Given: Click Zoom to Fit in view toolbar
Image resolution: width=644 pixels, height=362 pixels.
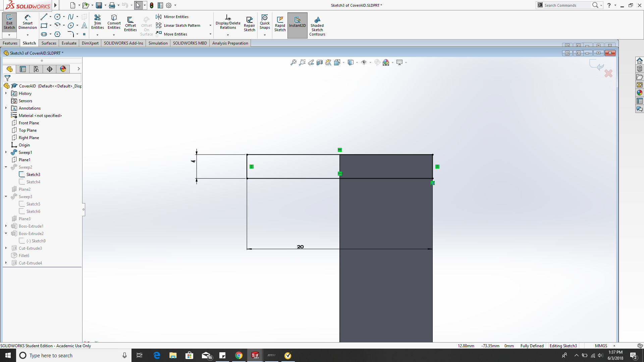Looking at the screenshot, I should pos(293,62).
